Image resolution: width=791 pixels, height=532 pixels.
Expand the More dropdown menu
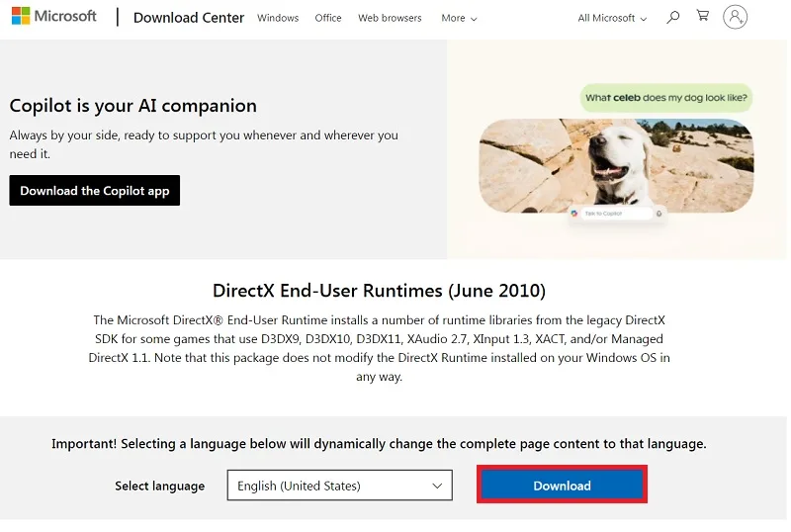coord(459,18)
